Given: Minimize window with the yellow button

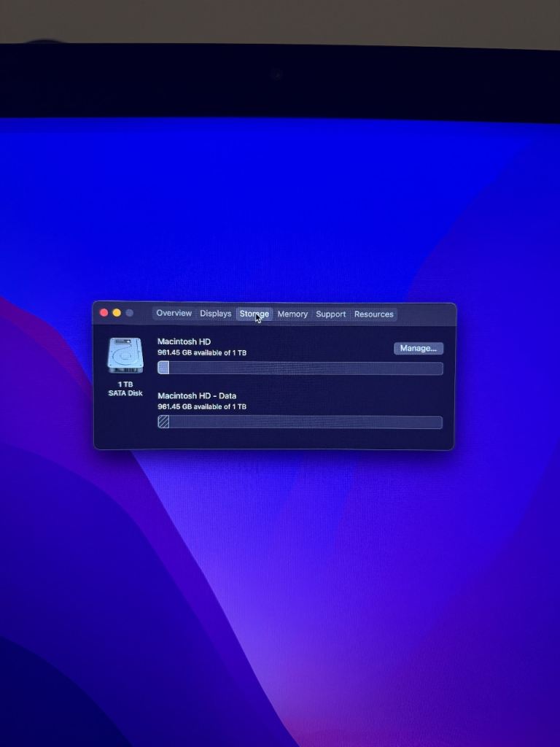Looking at the screenshot, I should pos(117,313).
